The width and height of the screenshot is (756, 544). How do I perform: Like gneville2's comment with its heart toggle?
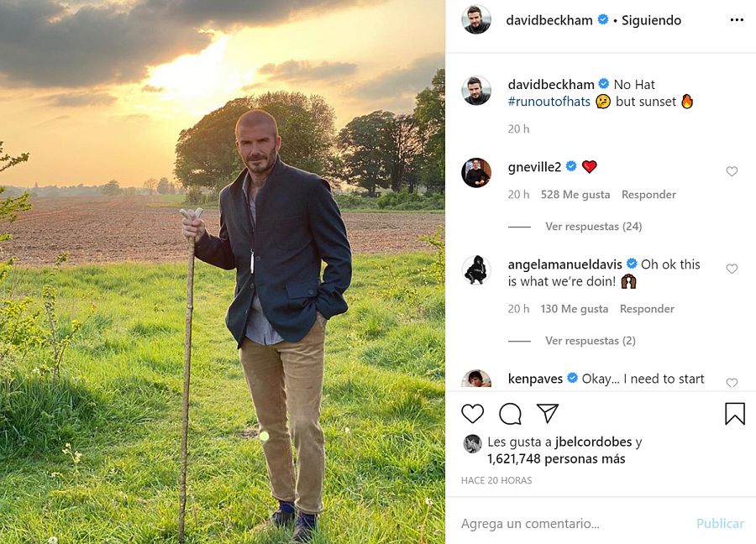pyautogui.click(x=732, y=171)
